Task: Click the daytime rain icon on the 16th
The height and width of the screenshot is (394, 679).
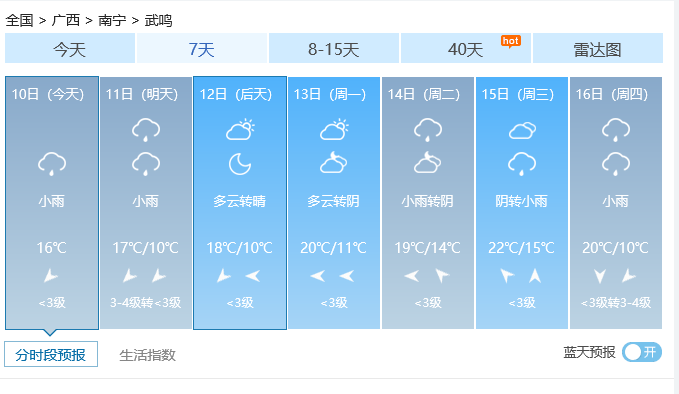Action: click(x=616, y=130)
